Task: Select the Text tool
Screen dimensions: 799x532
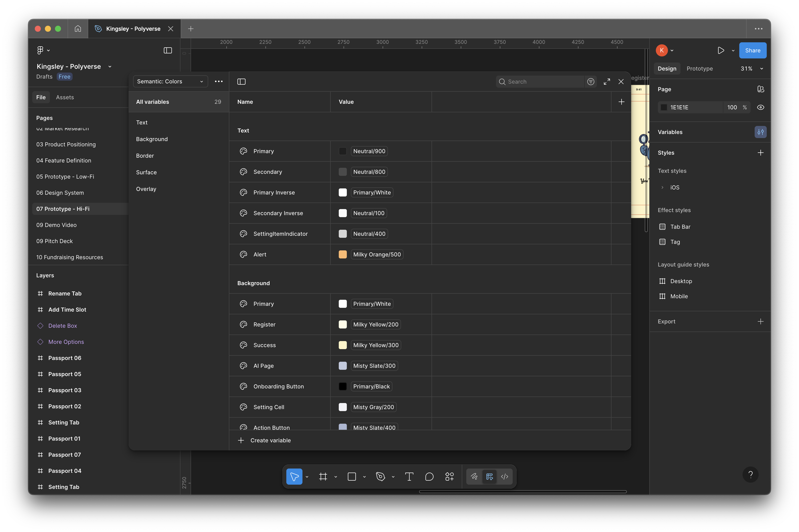Action: point(409,476)
